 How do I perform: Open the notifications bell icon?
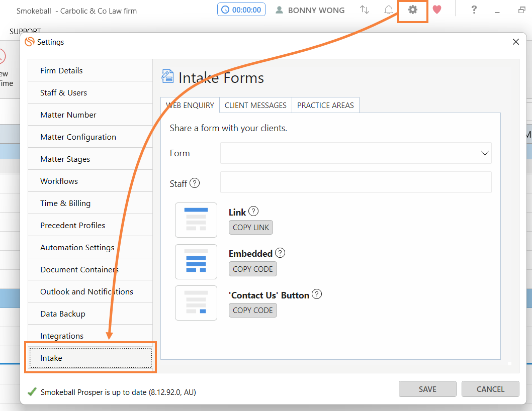[x=389, y=10]
